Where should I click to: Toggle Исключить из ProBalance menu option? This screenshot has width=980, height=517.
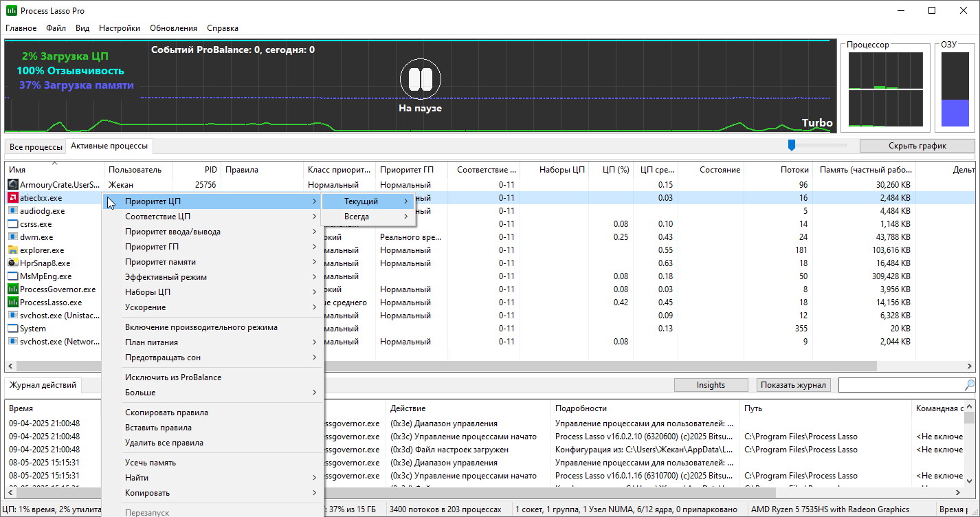[212, 377]
